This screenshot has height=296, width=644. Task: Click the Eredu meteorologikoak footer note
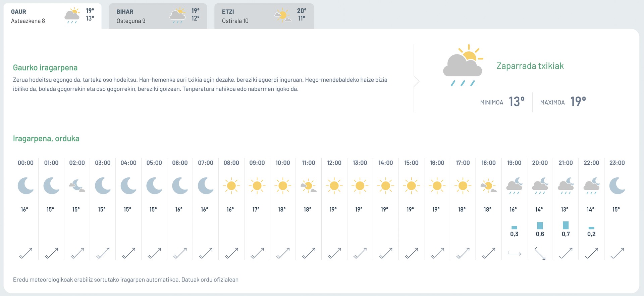click(x=126, y=280)
